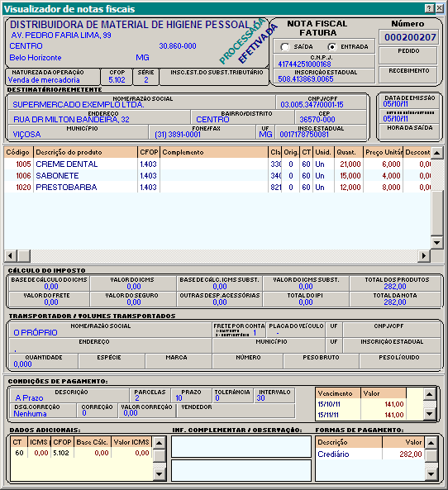Click the inscrição estadual 508.413869.0065 value
This screenshot has width=448, height=490.
coord(306,79)
